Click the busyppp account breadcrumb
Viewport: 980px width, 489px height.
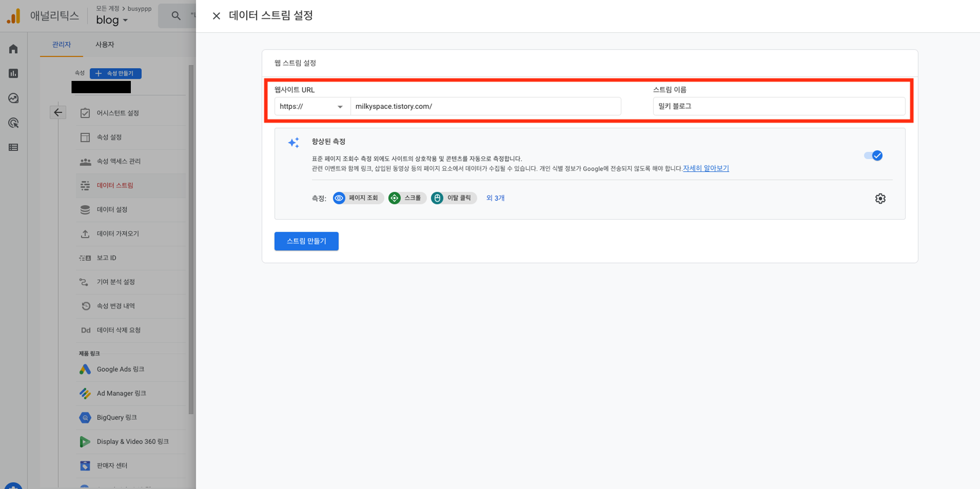139,8
